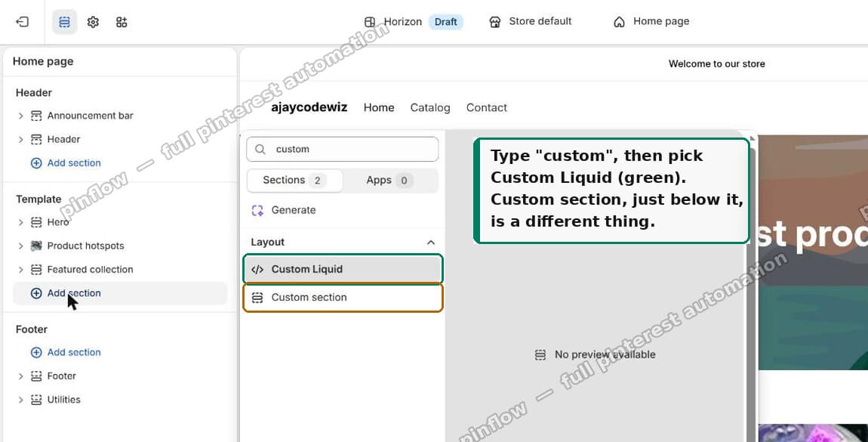Screen dimensions: 868x442
Task: Expand the Footer section row
Action: 21,376
